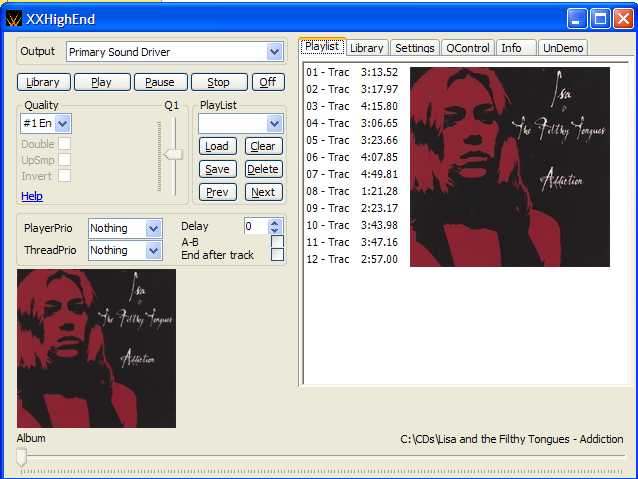The height and width of the screenshot is (479, 638).
Task: Select track "01 - Trac" 3:13.52
Action: pos(352,72)
